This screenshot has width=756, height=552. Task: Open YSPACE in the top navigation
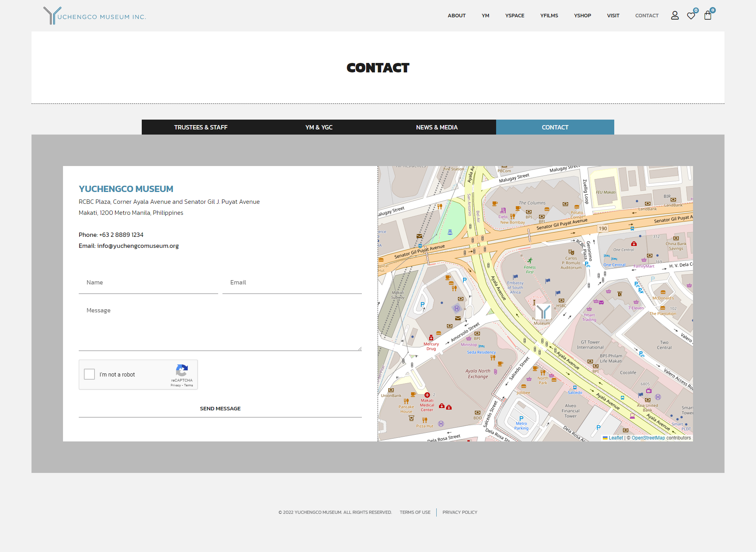click(515, 16)
